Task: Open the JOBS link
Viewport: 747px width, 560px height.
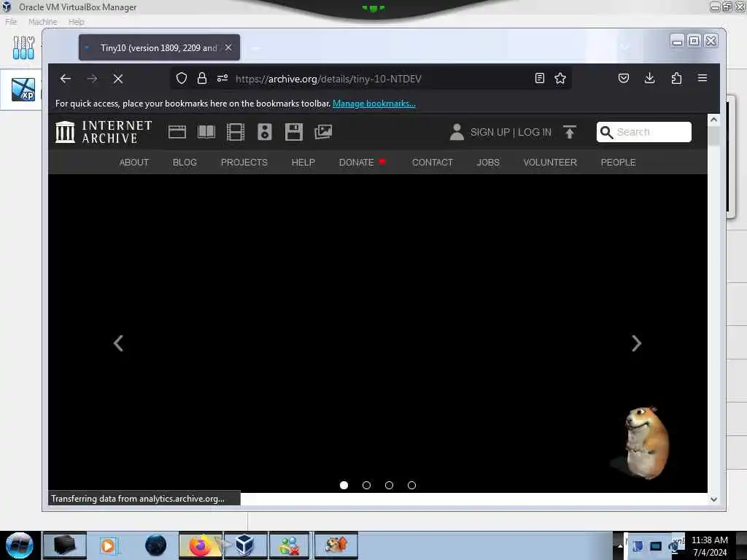Action: click(x=488, y=163)
